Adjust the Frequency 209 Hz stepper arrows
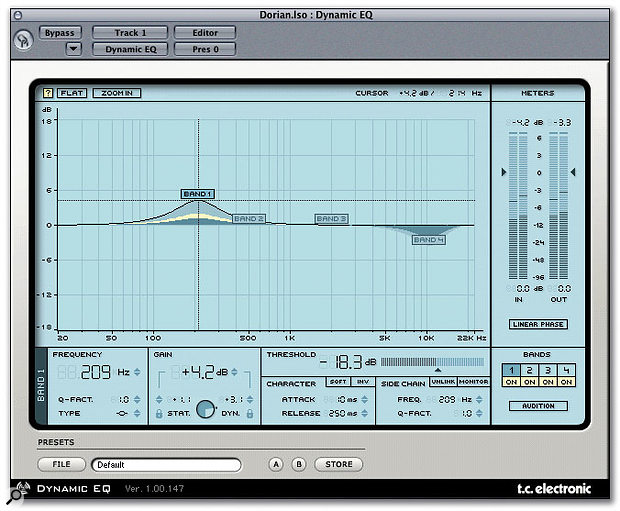Image resolution: width=620 pixels, height=511 pixels. pos(137,372)
